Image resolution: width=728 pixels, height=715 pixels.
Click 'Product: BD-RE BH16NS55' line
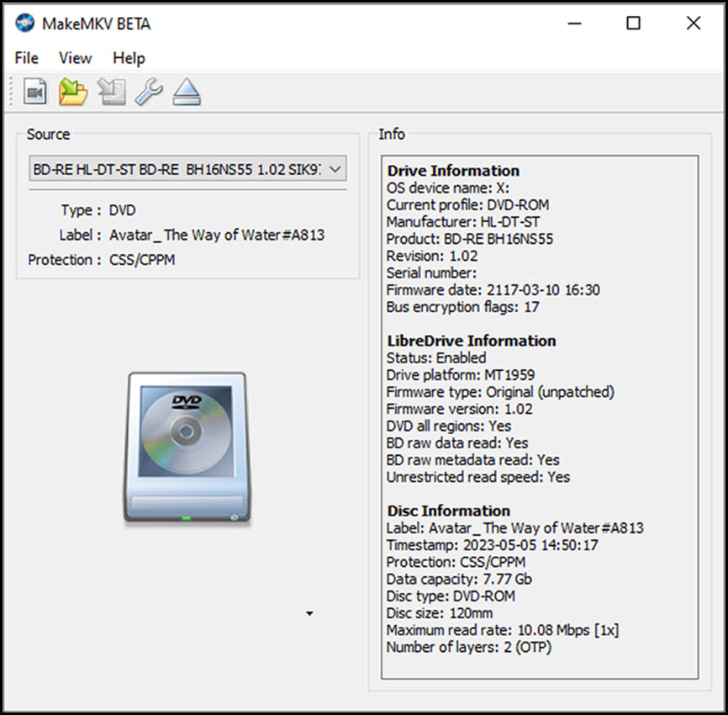click(x=470, y=239)
